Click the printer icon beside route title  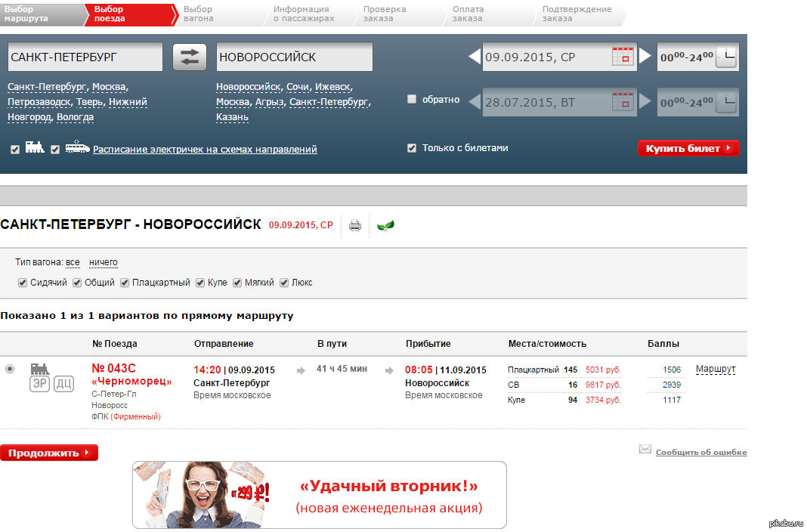(x=355, y=225)
